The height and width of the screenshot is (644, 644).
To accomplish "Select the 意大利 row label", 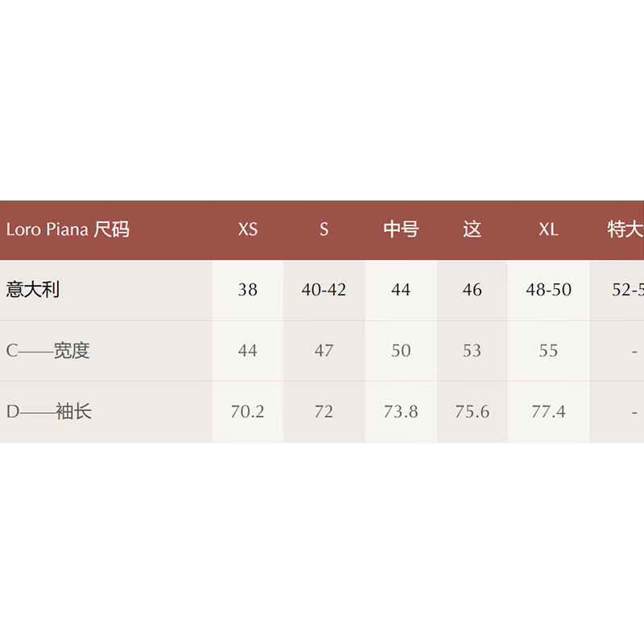I will pos(32,290).
